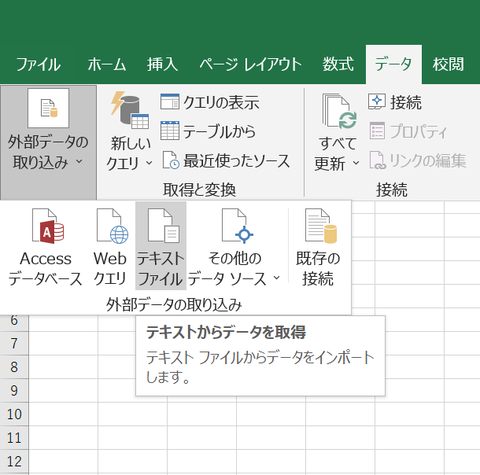Choose the テキスト ファイル import icon
The height and width of the screenshot is (475, 480).
click(163, 226)
